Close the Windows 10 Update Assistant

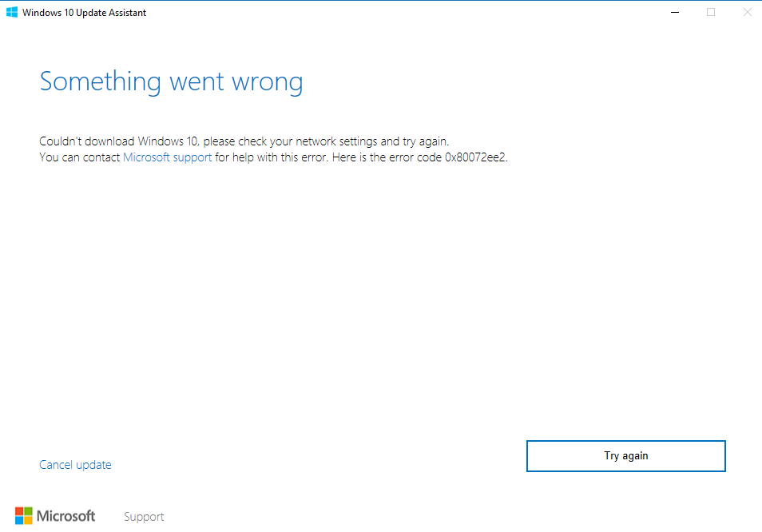748,12
